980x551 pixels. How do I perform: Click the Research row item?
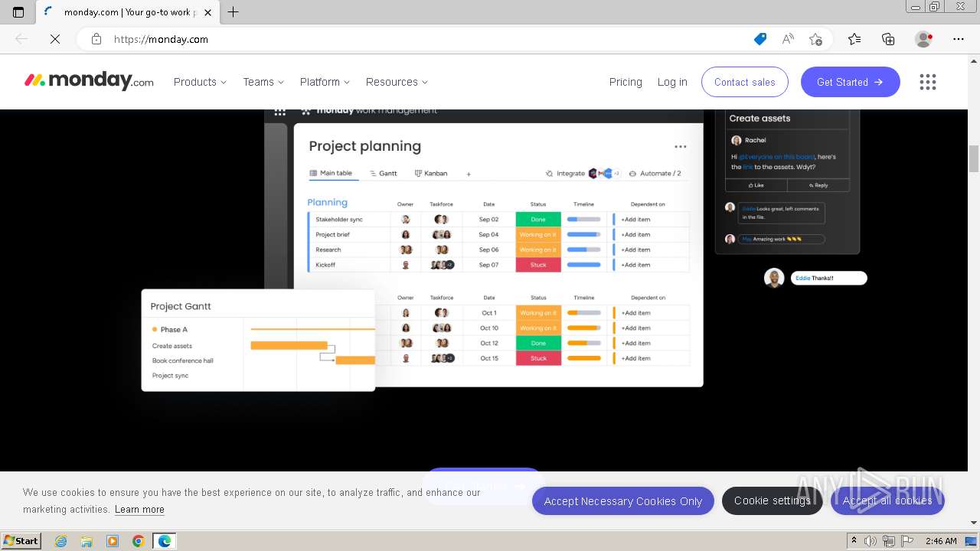pos(328,249)
